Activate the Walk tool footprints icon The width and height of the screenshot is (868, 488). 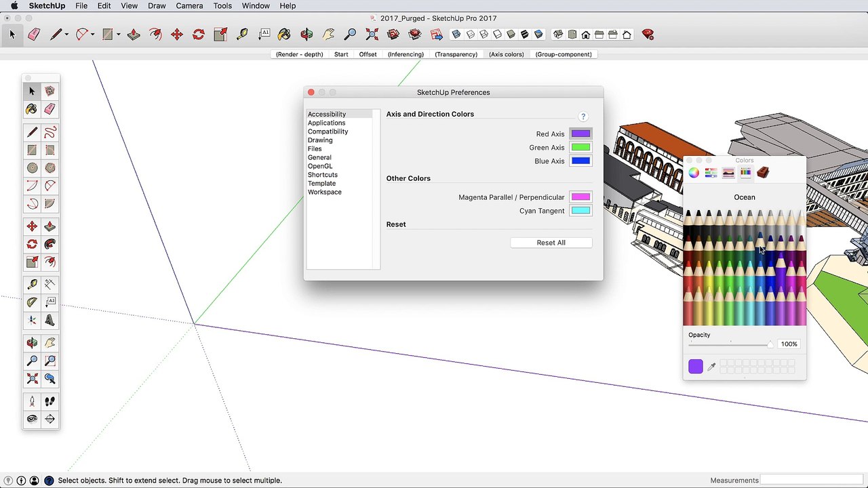(50, 401)
